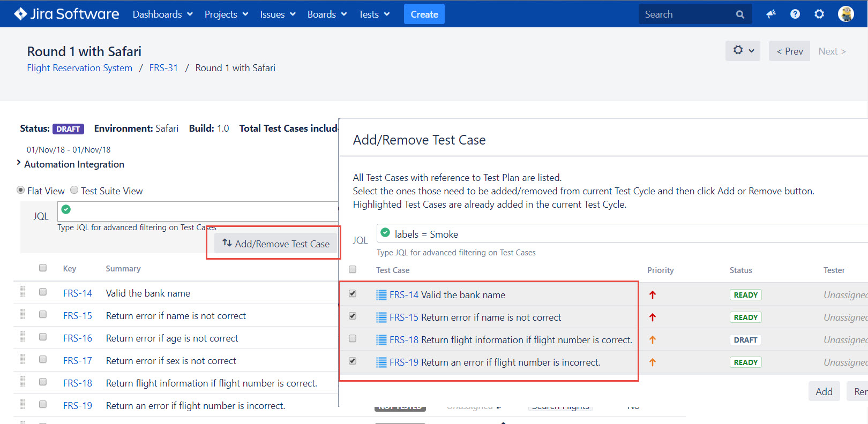Open Jira administration gear icon
Viewport: 868px width, 424px height.
pos(819,14)
